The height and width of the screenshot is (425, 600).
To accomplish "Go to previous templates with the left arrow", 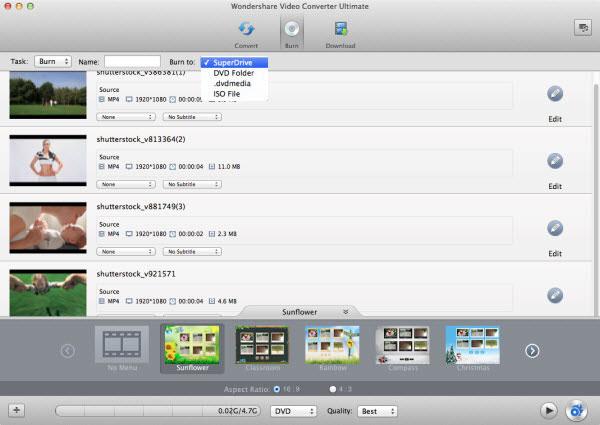I will pos(68,350).
